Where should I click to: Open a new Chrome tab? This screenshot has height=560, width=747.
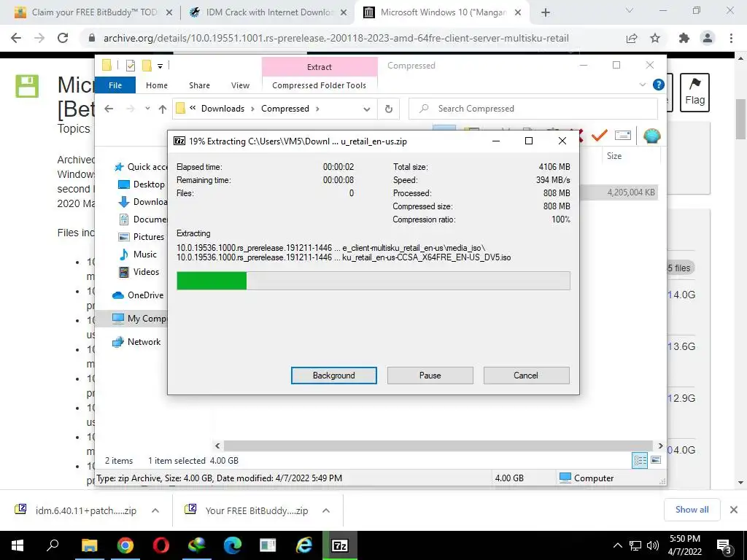[546, 12]
